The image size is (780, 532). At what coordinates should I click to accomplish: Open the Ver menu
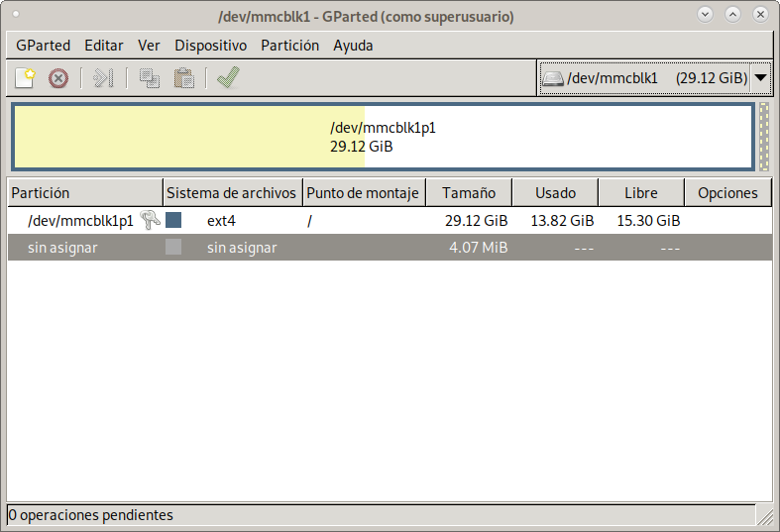[149, 46]
